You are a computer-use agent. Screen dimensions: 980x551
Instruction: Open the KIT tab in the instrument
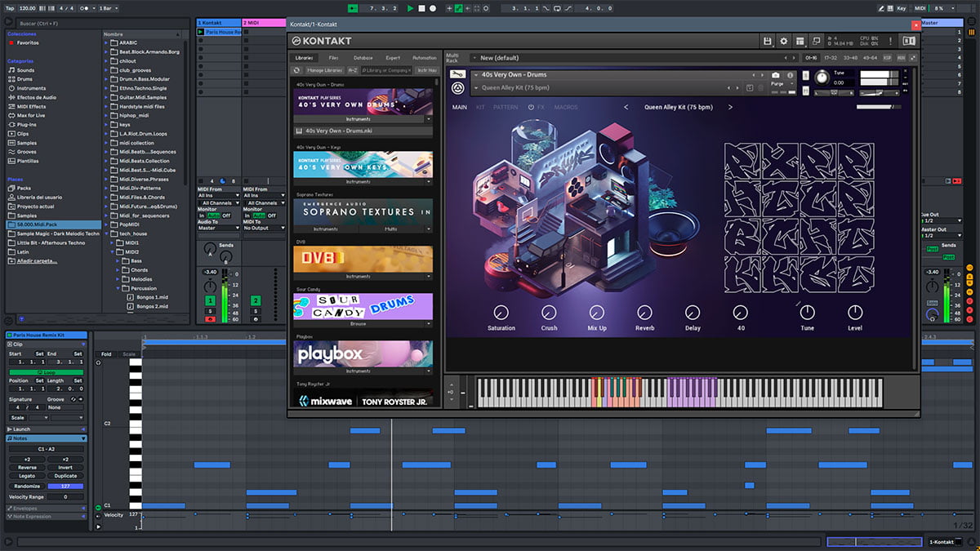click(481, 108)
